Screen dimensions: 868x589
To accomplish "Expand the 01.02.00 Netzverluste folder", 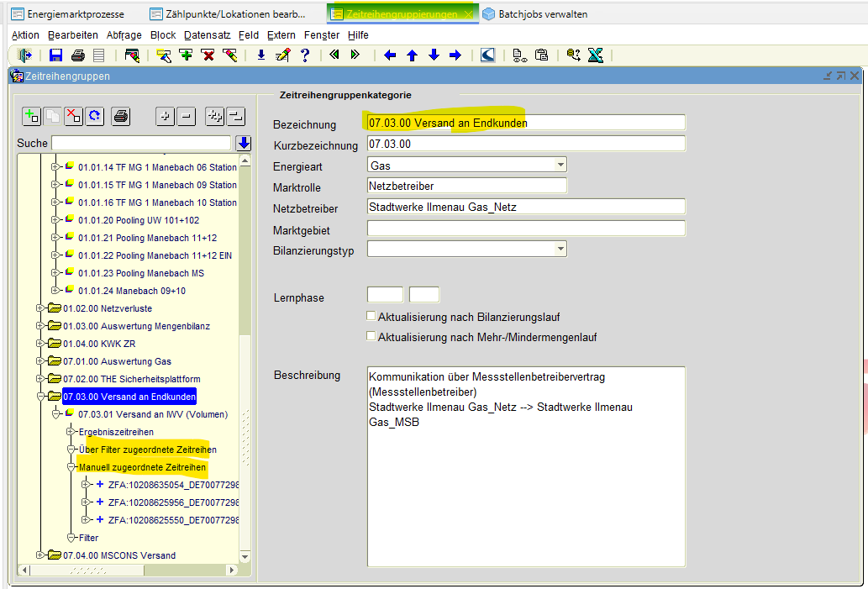I will click(40, 308).
